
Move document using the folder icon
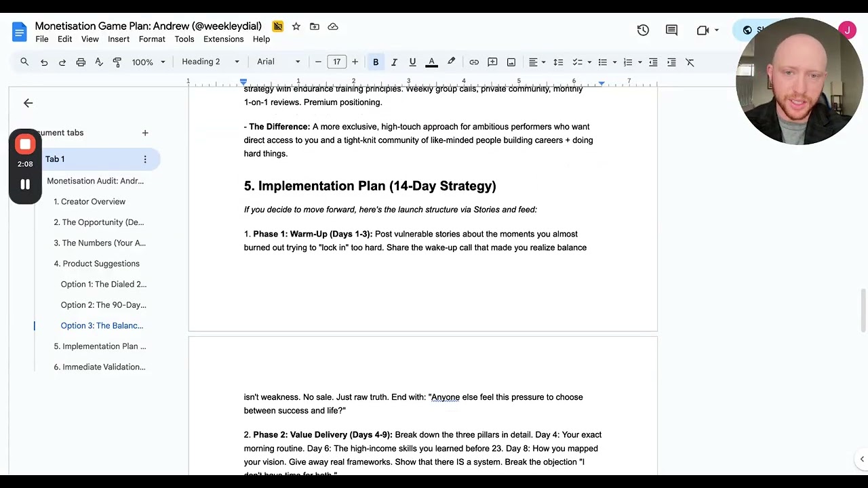point(315,26)
